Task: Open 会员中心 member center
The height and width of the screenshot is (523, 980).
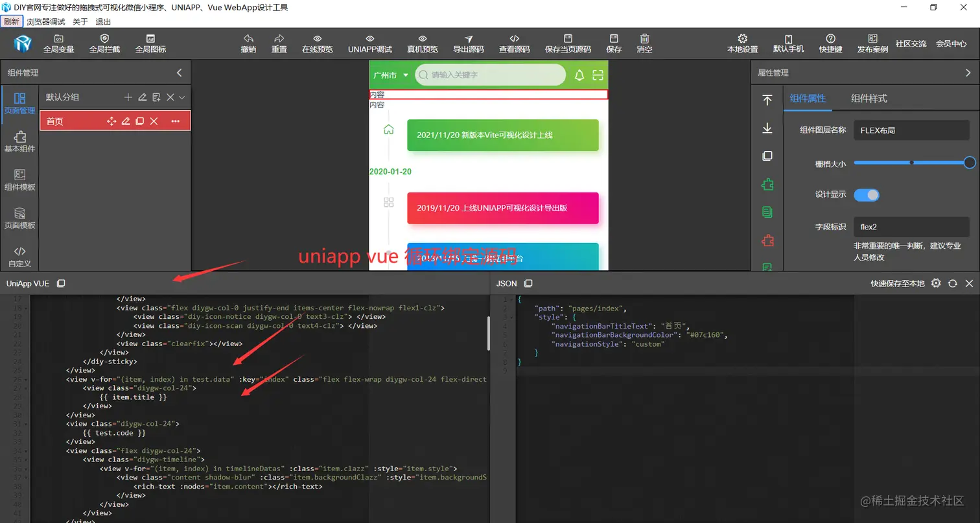Action: click(951, 43)
